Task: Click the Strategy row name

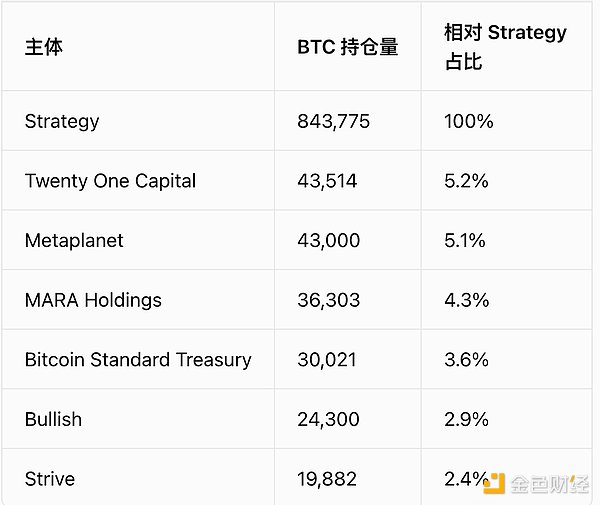Action: pyautogui.click(x=62, y=122)
